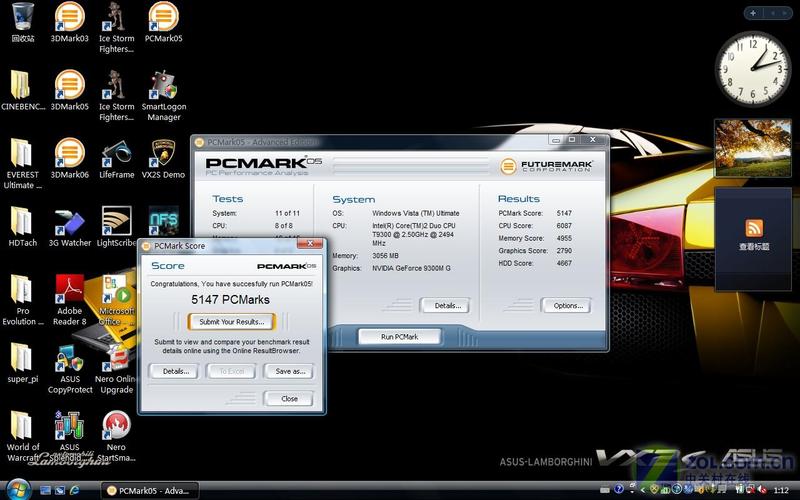800x500 pixels.
Task: Launch Adobe Reader 8 shortcut
Action: 69,300
